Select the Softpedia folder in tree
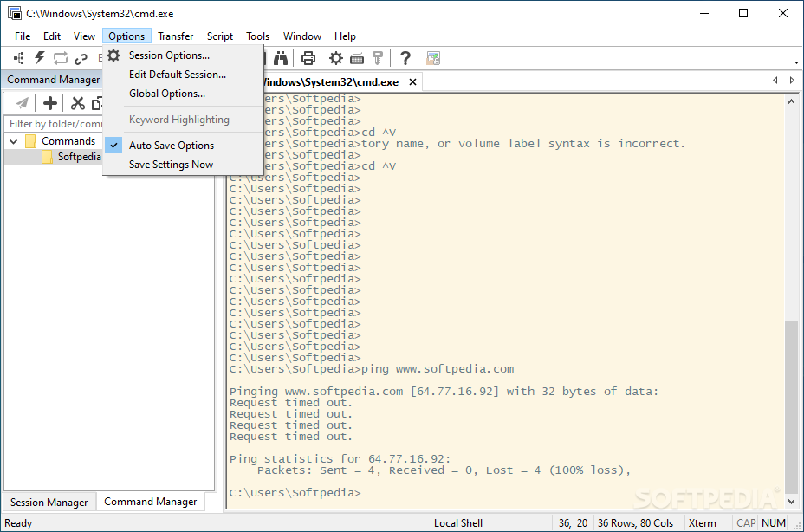 pos(79,157)
